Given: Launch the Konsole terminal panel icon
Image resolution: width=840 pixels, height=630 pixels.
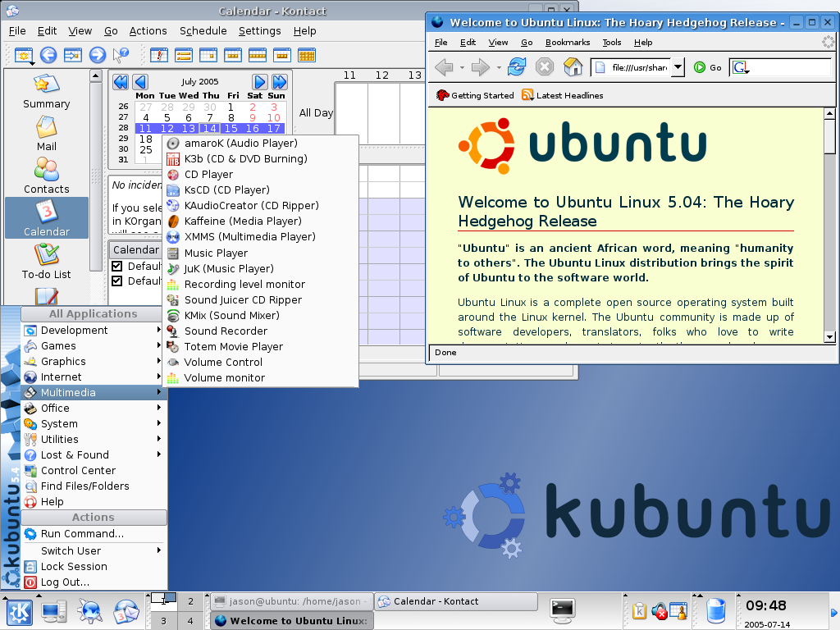Looking at the screenshot, I should click(563, 611).
